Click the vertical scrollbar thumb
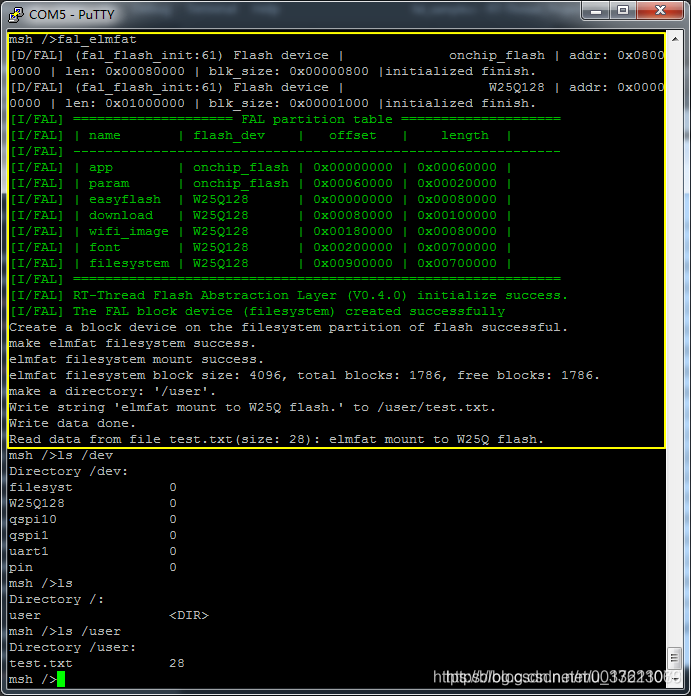 point(675,657)
